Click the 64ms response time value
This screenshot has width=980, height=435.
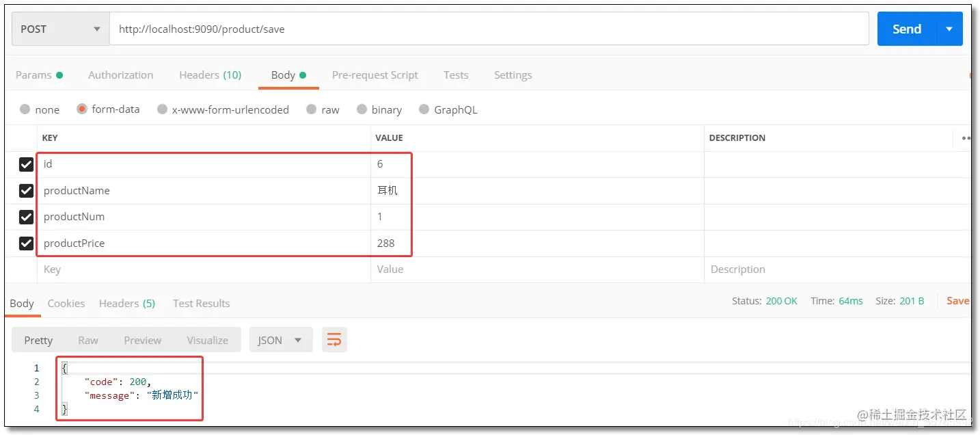(851, 301)
